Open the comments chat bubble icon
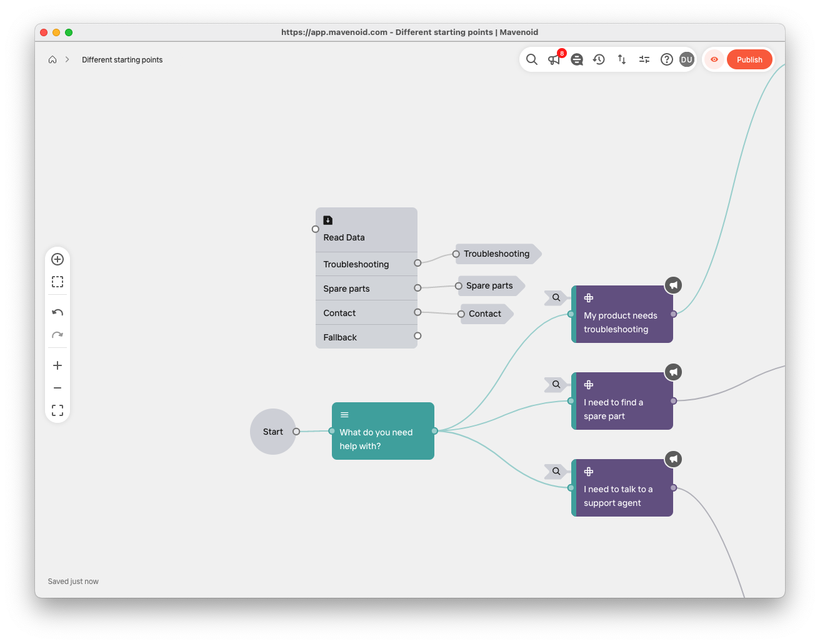Screen dimensions: 820x644 (x=577, y=59)
